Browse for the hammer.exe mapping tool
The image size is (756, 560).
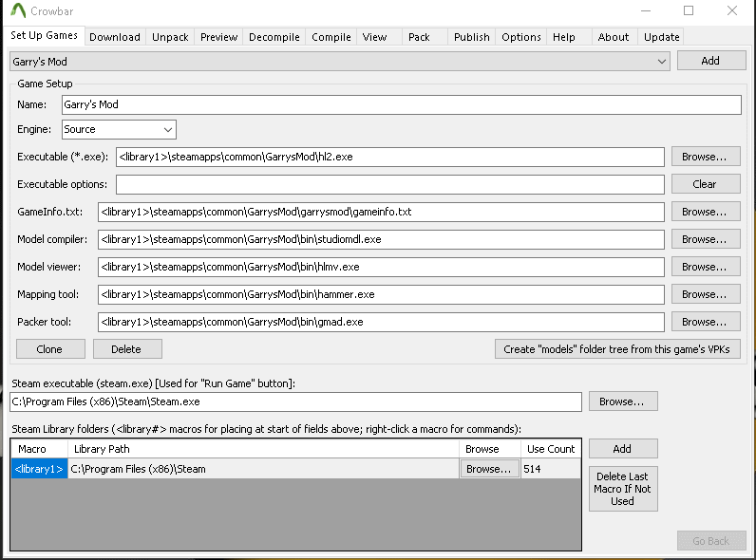pyautogui.click(x=706, y=294)
